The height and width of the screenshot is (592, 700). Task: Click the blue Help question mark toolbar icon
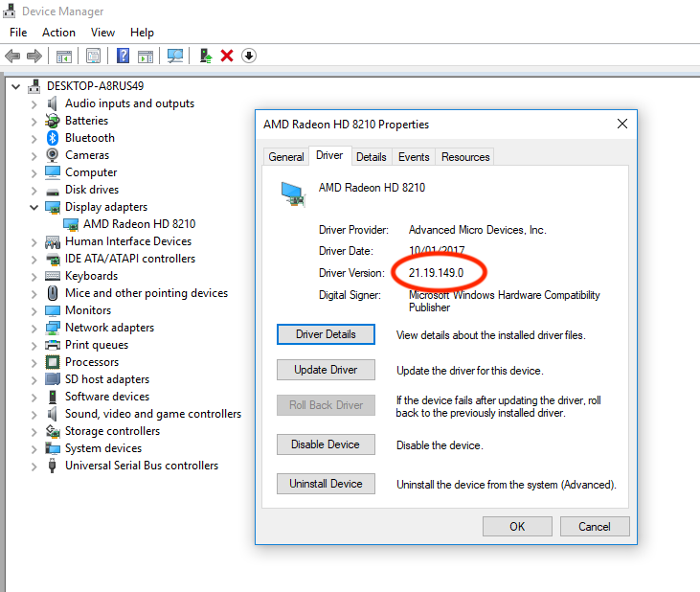(x=123, y=56)
